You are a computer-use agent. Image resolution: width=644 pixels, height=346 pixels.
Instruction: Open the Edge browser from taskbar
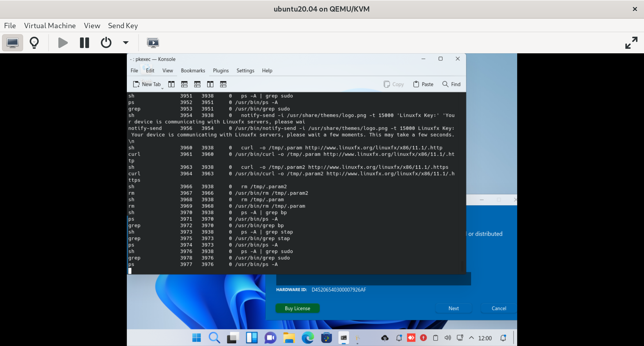coord(308,338)
